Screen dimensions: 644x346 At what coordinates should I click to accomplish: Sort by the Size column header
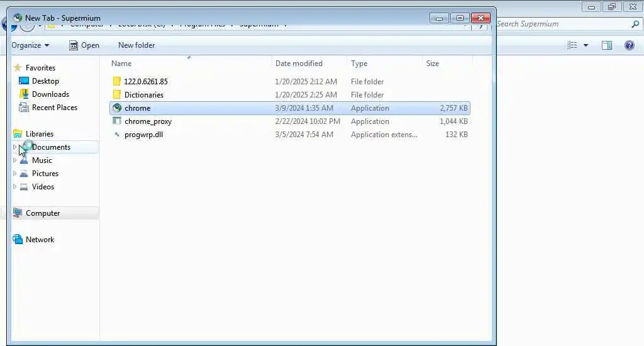433,64
